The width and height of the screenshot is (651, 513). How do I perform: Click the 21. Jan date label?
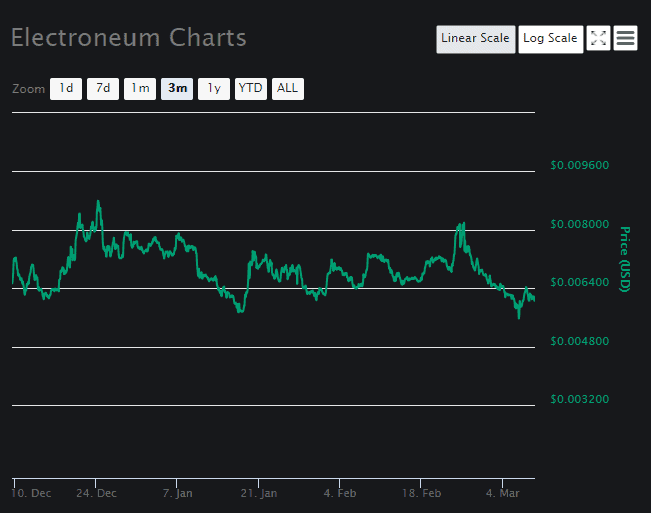coord(259,493)
